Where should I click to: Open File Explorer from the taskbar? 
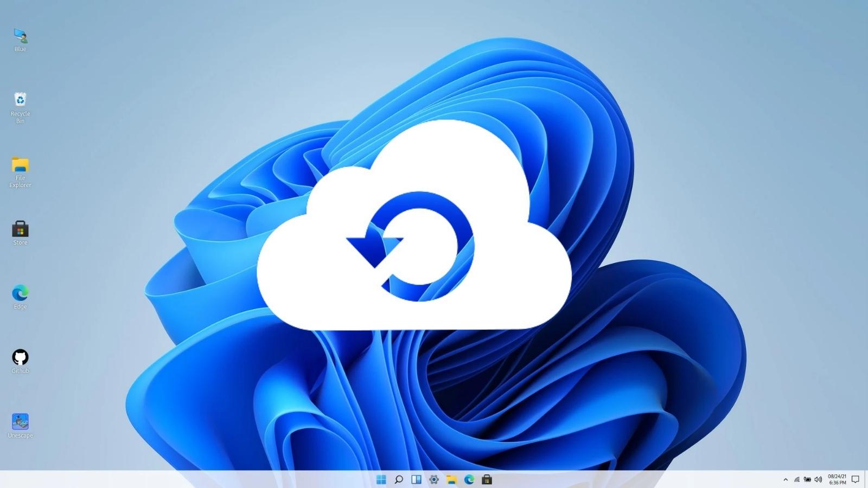pyautogui.click(x=451, y=479)
